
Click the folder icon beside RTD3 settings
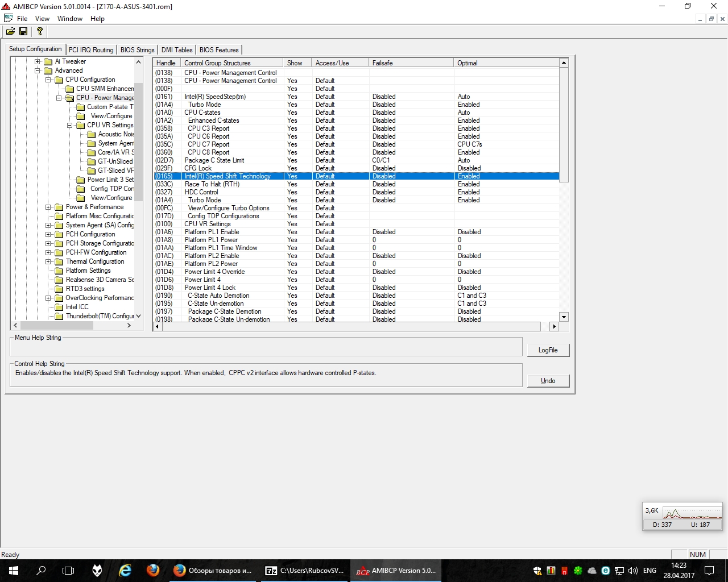point(59,289)
